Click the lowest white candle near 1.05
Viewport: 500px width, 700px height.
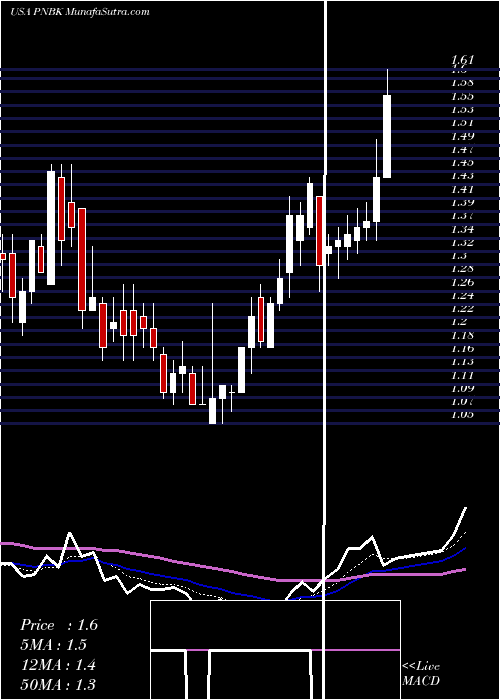pos(212,411)
